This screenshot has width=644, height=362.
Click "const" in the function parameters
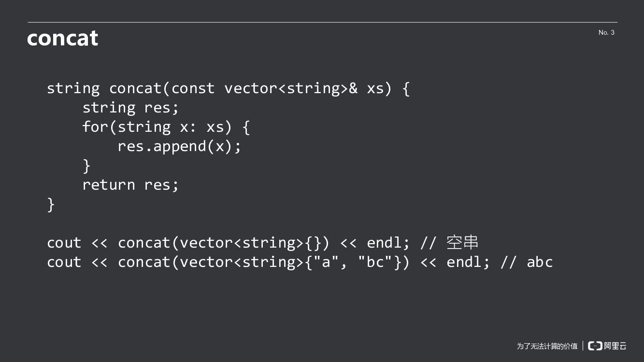coord(193,88)
